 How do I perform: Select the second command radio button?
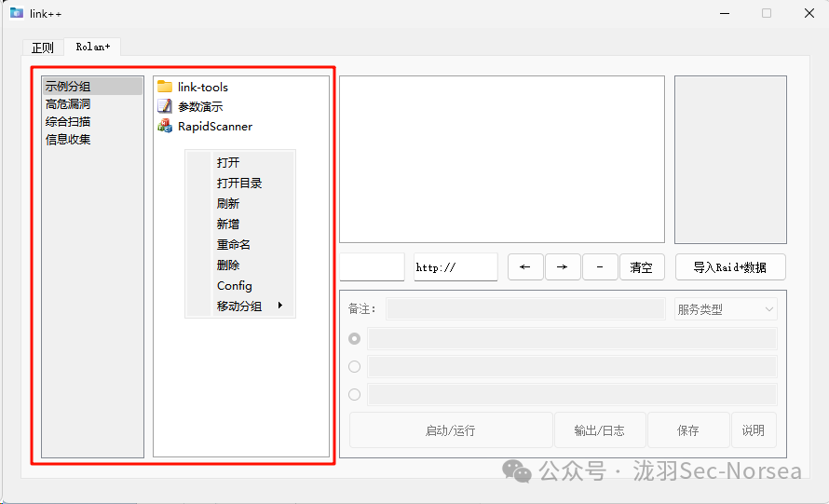(354, 366)
